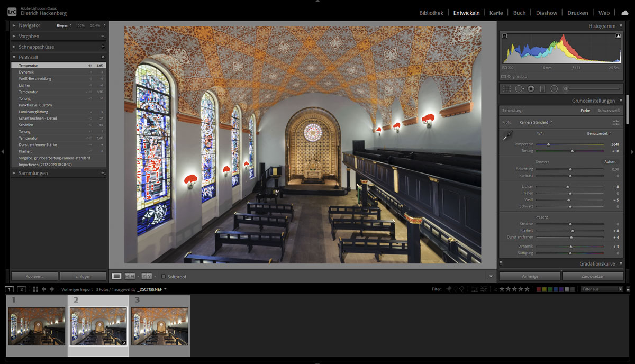635x364 pixels.
Task: Toggle highlight clipping indicator in histogram
Action: pos(618,36)
